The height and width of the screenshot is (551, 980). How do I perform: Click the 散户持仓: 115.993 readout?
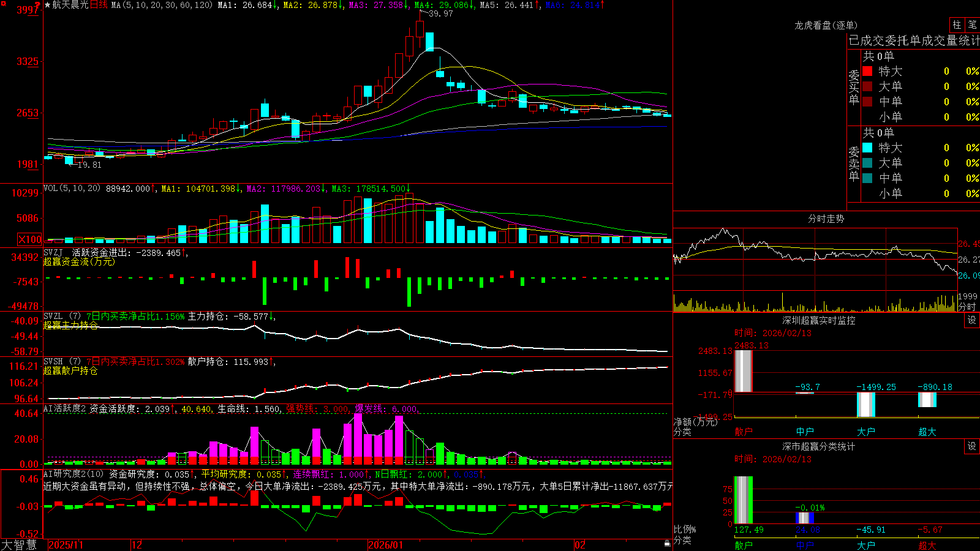pos(231,362)
